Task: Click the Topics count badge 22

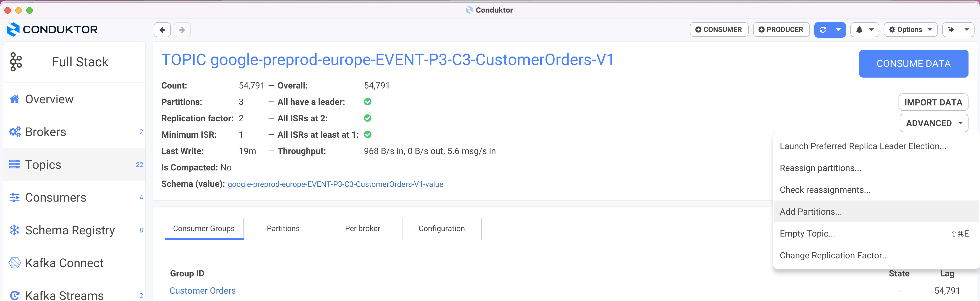Action: (140, 164)
